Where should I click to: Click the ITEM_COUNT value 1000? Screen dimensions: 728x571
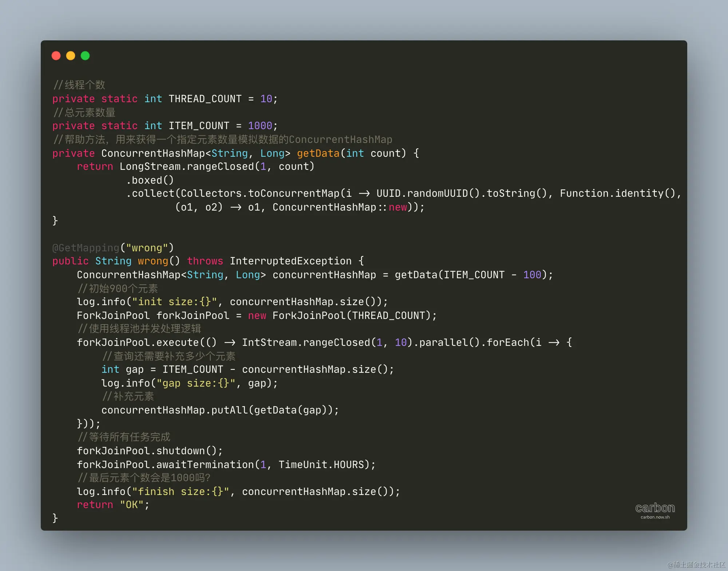tap(260, 126)
